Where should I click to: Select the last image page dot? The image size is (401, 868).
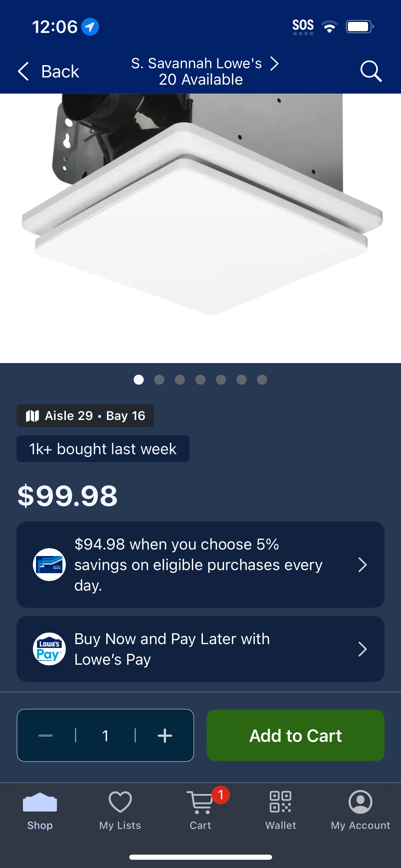click(x=262, y=380)
